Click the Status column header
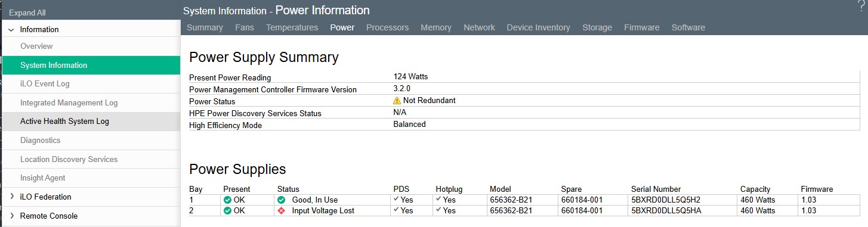Image resolution: width=868 pixels, height=227 pixels. click(288, 189)
